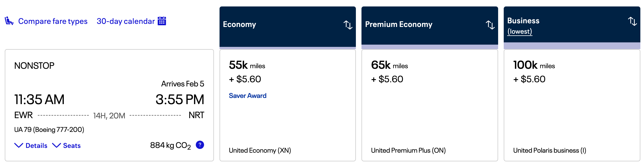The width and height of the screenshot is (644, 165).
Task: Open the 30-day calendar link
Action: coord(125,21)
